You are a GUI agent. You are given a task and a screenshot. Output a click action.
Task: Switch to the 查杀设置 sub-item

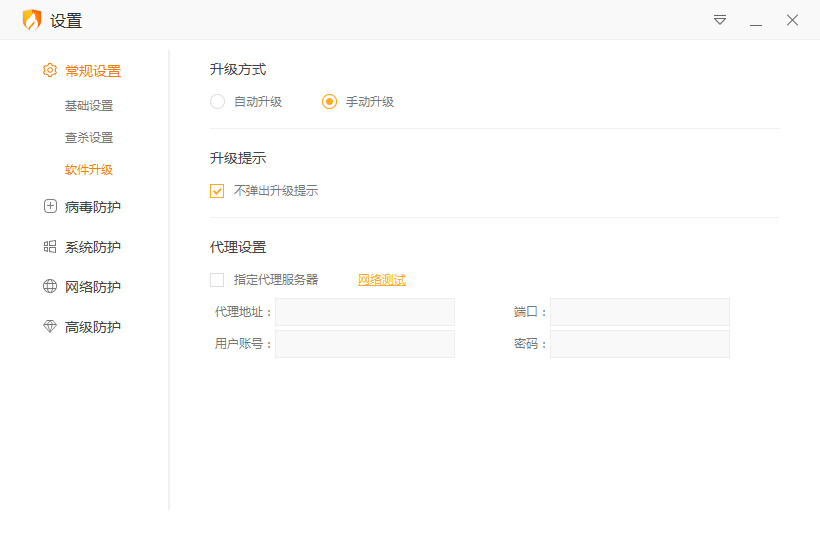click(89, 138)
